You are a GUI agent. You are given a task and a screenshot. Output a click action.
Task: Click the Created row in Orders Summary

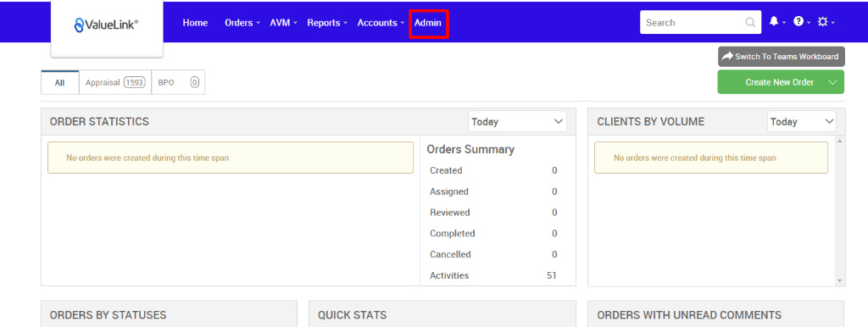tap(493, 170)
